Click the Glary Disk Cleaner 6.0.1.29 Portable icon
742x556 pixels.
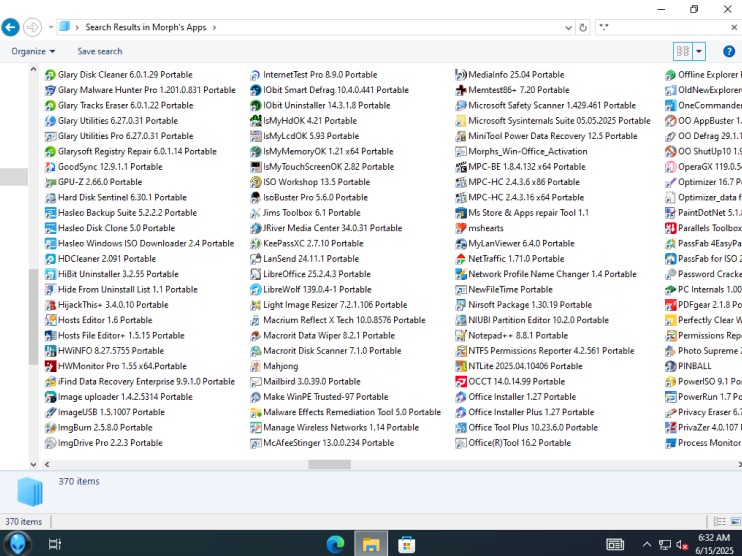click(x=50, y=75)
